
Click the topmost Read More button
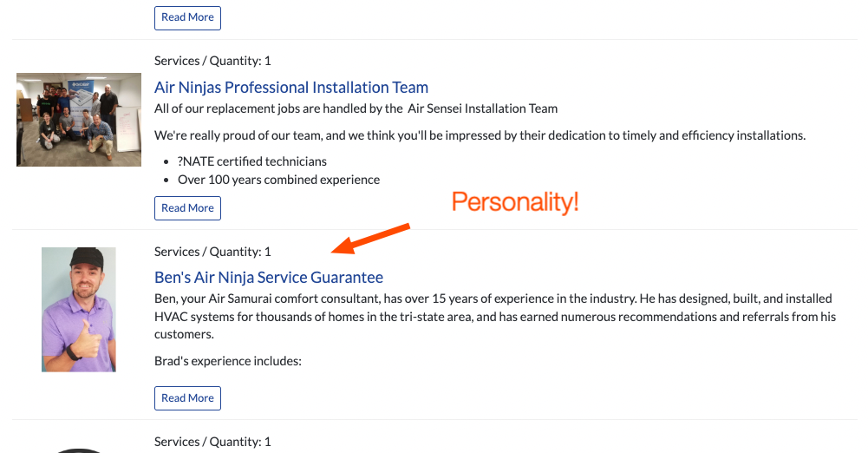click(187, 17)
